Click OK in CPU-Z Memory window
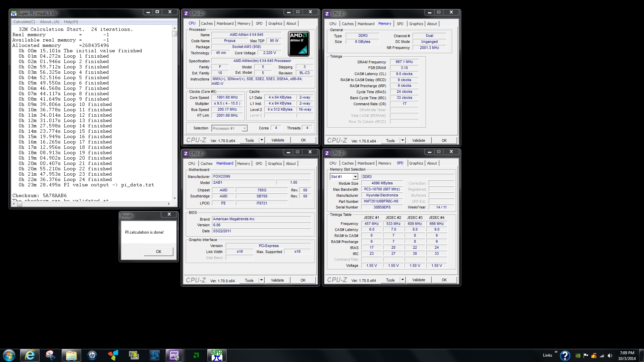 [444, 140]
